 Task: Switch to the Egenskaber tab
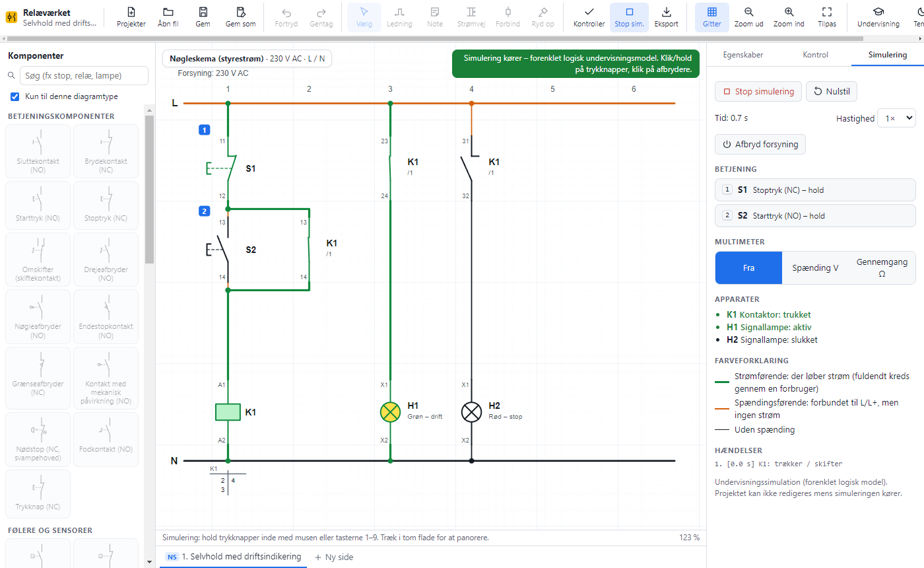point(743,55)
